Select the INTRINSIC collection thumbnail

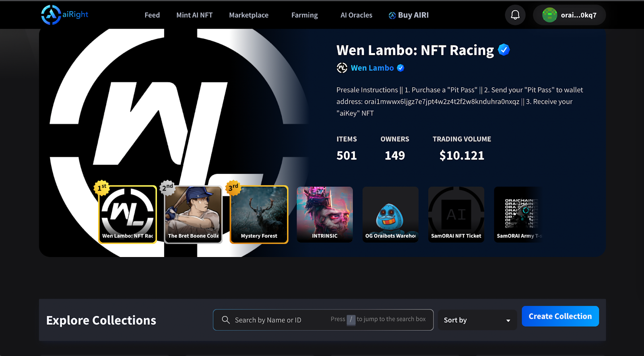[x=325, y=214]
